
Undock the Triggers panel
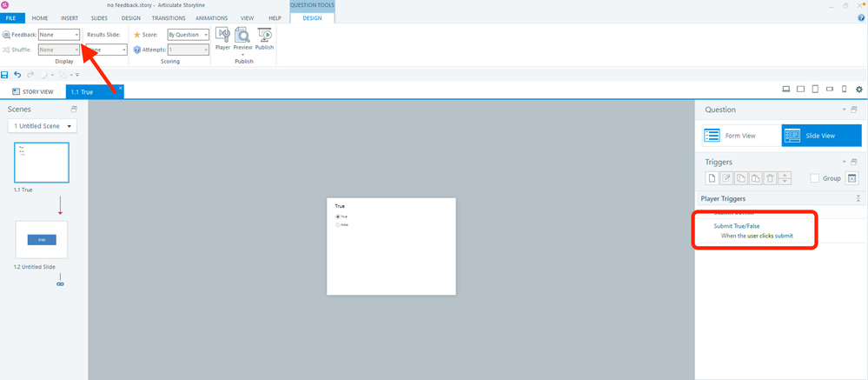point(853,162)
